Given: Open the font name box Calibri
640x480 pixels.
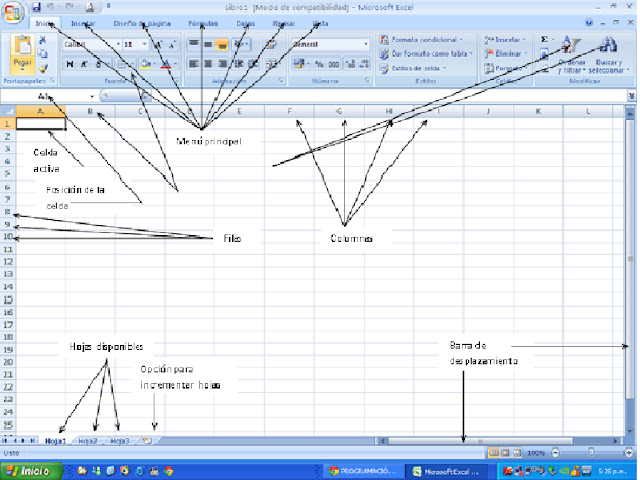Looking at the screenshot, I should coord(92,44).
